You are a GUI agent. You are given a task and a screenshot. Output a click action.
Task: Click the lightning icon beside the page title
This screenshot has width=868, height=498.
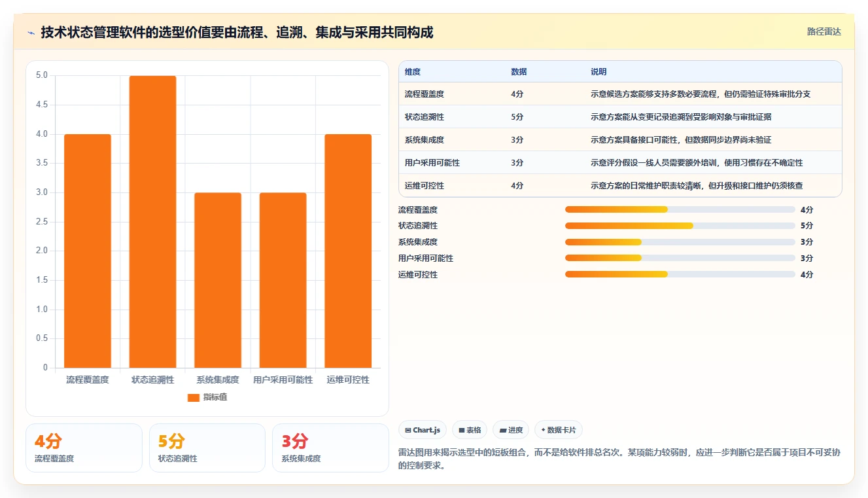click(31, 33)
